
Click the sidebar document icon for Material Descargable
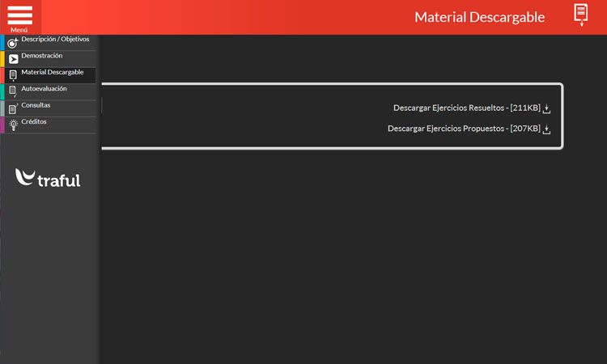pos(13,76)
